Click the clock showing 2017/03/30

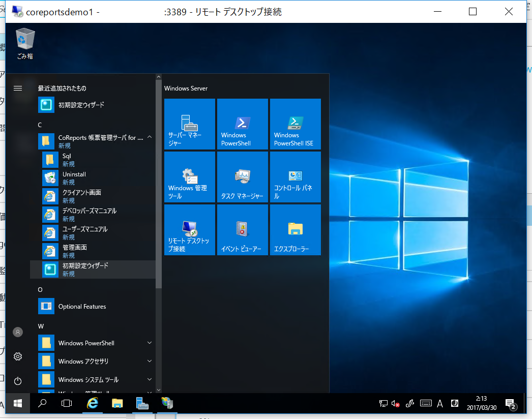click(482, 403)
